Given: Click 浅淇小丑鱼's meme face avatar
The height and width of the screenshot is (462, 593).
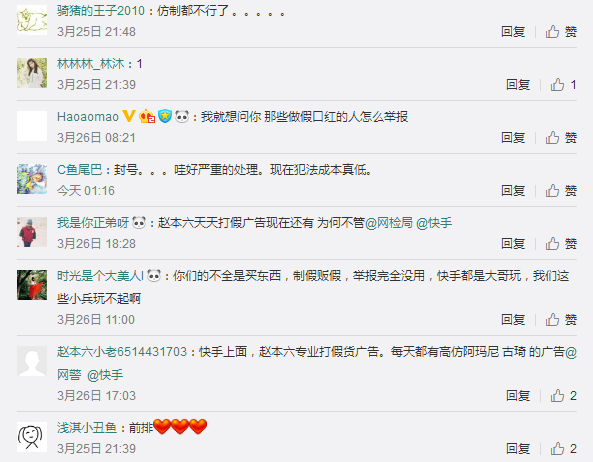Looking at the screenshot, I should pos(32,437).
